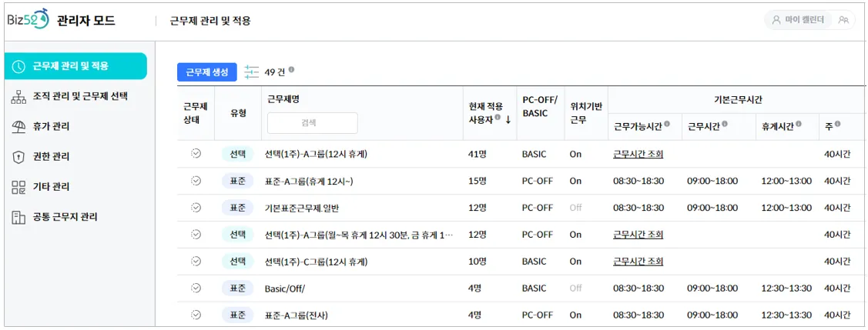Open 근무시간 조회 link for 선택(1주)-A그룹(12시 휴게)

638,155
